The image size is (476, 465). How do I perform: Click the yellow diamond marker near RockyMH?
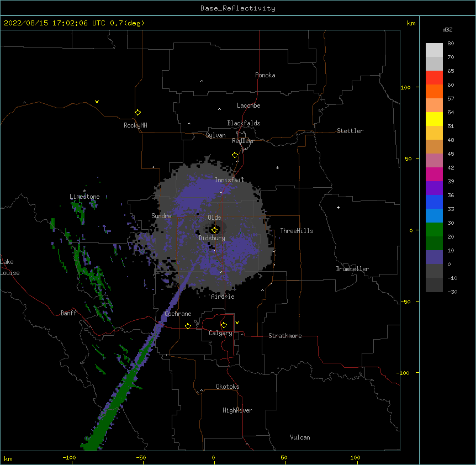(x=137, y=113)
